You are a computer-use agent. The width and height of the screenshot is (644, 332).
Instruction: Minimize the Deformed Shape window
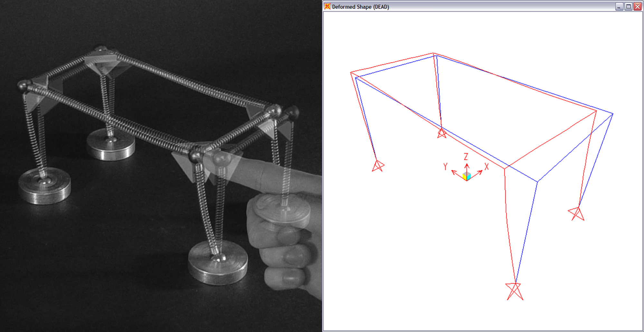619,7
